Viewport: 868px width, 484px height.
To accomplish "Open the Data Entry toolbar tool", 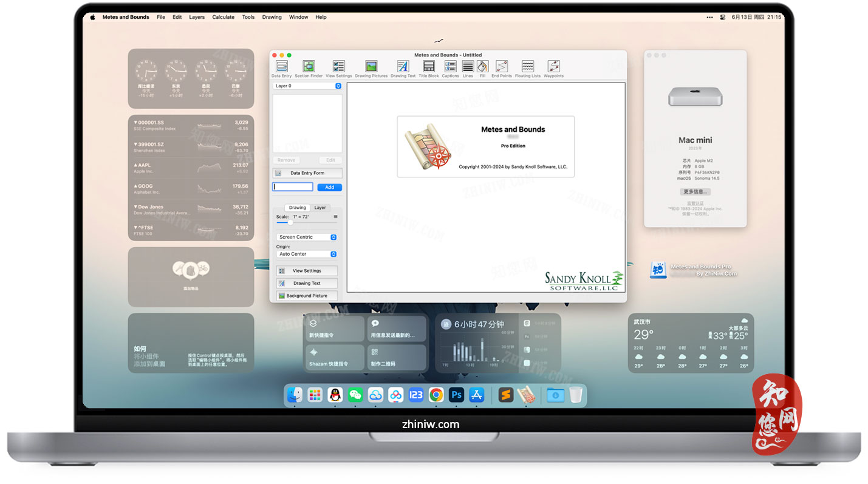I will (281, 69).
